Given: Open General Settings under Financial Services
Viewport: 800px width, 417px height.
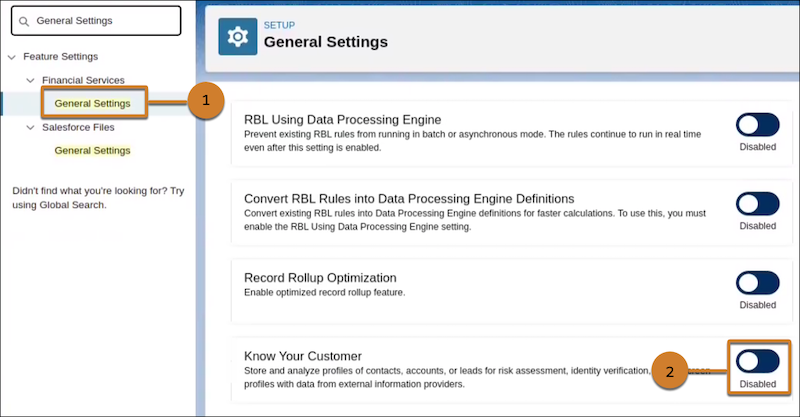Looking at the screenshot, I should click(92, 103).
